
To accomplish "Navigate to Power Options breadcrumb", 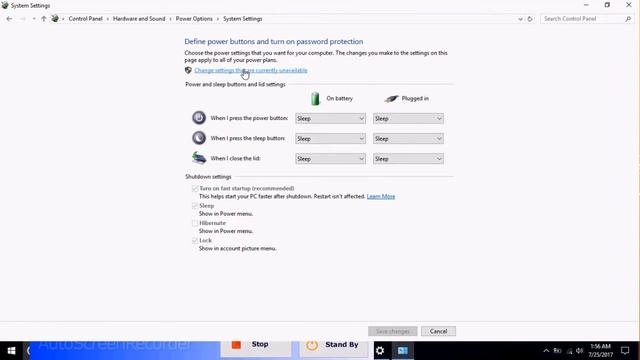I will tap(194, 19).
